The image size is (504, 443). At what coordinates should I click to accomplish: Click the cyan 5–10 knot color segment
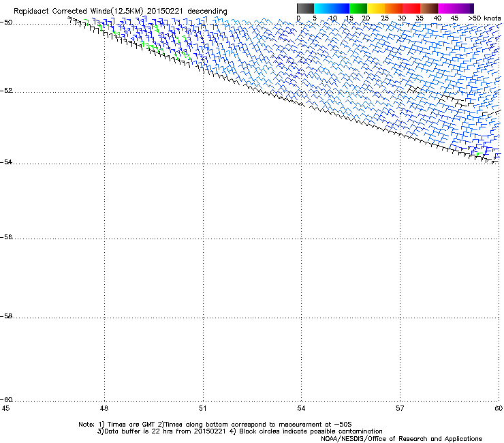[323, 9]
